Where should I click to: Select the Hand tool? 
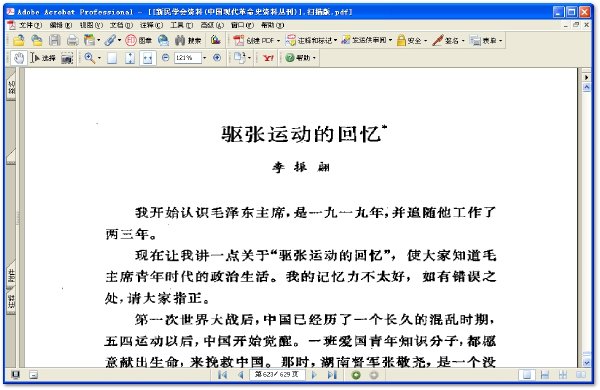point(18,58)
